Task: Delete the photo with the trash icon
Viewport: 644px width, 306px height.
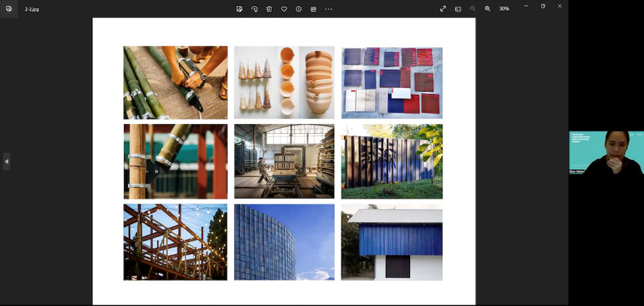Action: 269,8
